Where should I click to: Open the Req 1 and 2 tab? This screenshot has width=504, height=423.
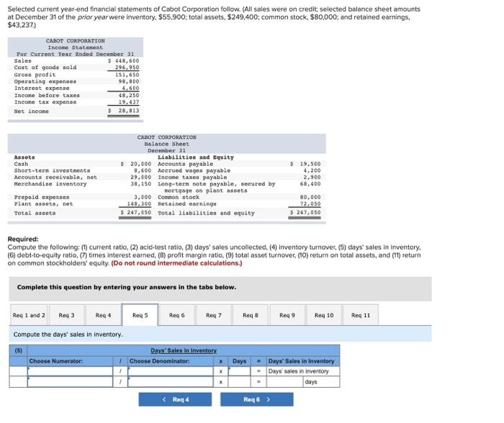(29, 315)
